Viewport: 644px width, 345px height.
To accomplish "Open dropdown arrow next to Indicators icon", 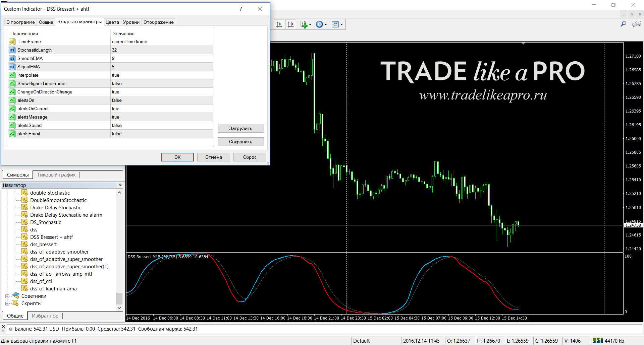I will point(310,24).
